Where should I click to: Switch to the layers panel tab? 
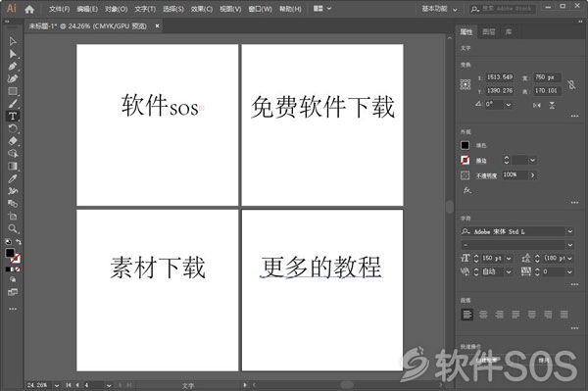tap(489, 32)
